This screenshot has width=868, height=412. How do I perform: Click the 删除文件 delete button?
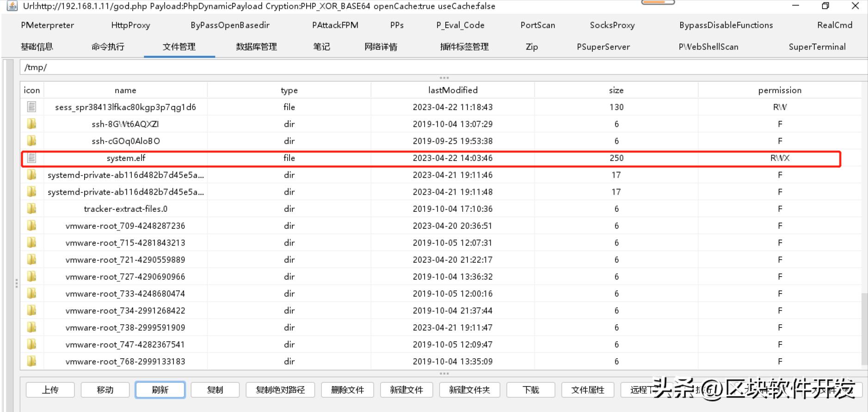point(347,390)
